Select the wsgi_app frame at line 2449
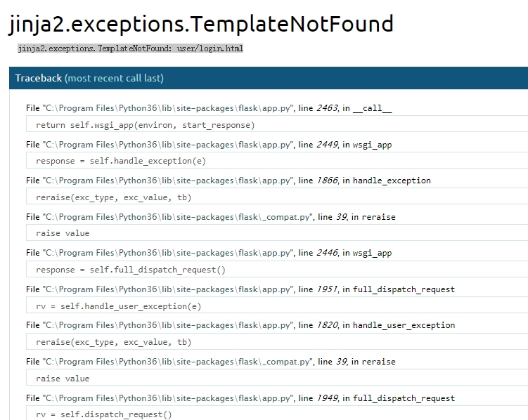This screenshot has height=420, width=528. point(209,145)
